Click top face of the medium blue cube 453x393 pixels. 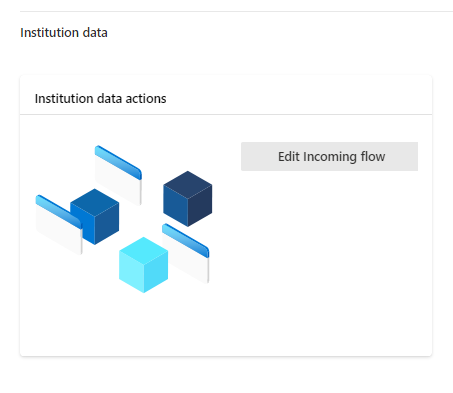click(x=95, y=202)
